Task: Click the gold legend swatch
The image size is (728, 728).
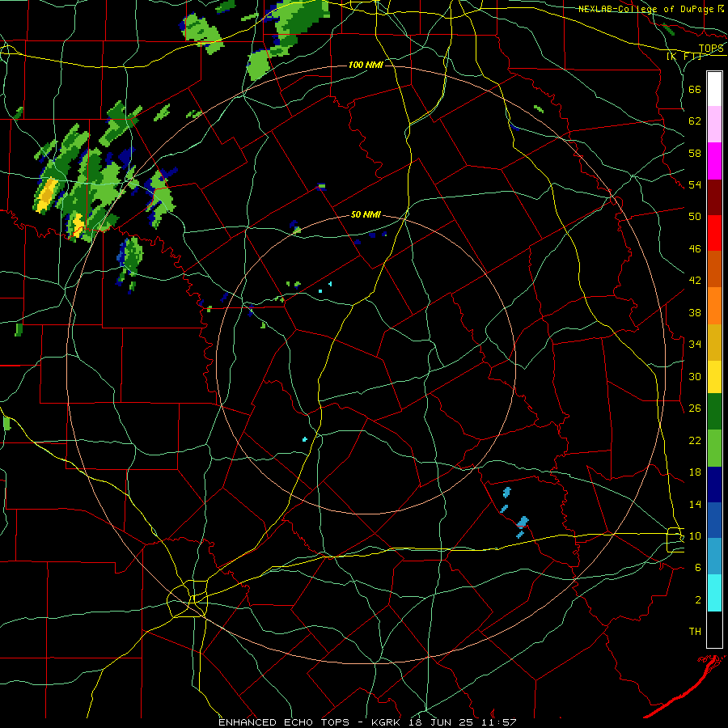Action: click(x=714, y=342)
